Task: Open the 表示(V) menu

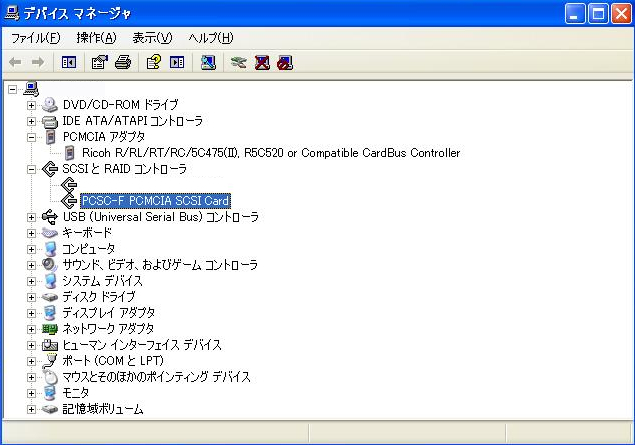Action: (x=152, y=38)
